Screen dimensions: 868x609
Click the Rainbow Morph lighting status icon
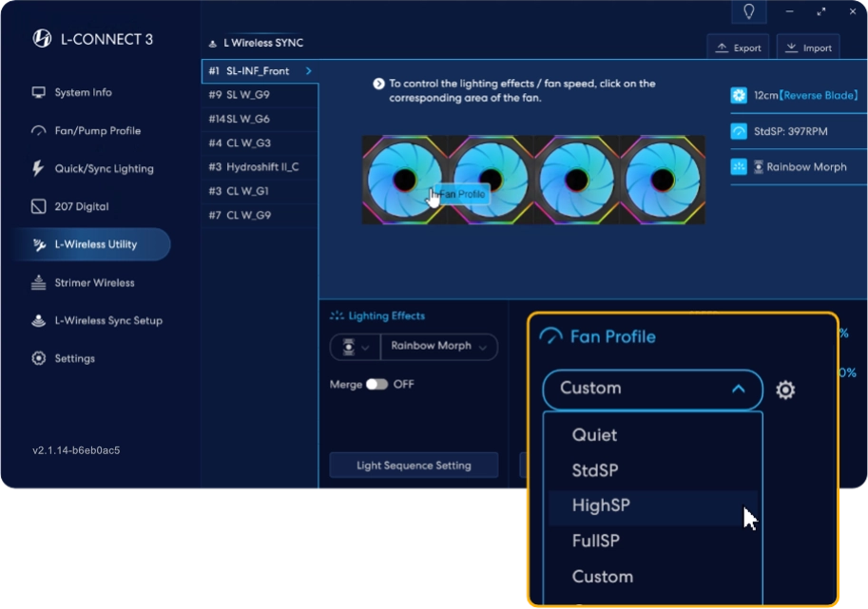[739, 166]
